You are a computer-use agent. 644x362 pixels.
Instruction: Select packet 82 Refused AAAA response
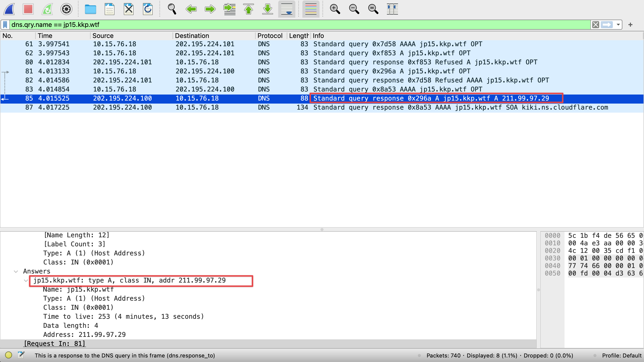[322, 80]
